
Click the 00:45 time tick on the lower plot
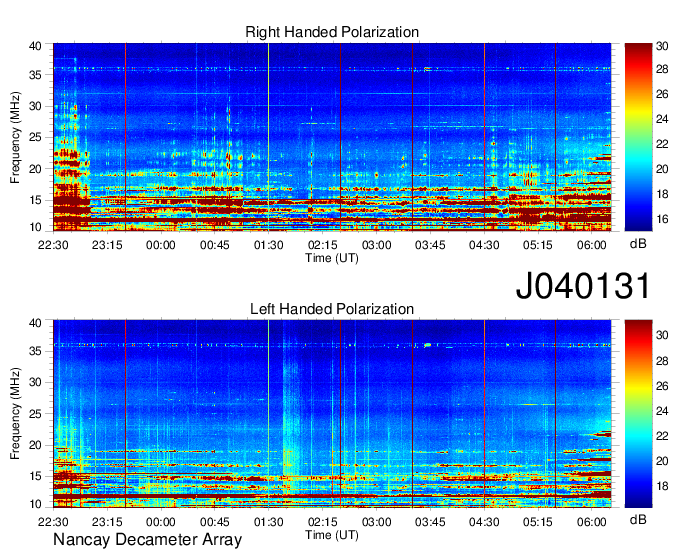[x=215, y=522]
